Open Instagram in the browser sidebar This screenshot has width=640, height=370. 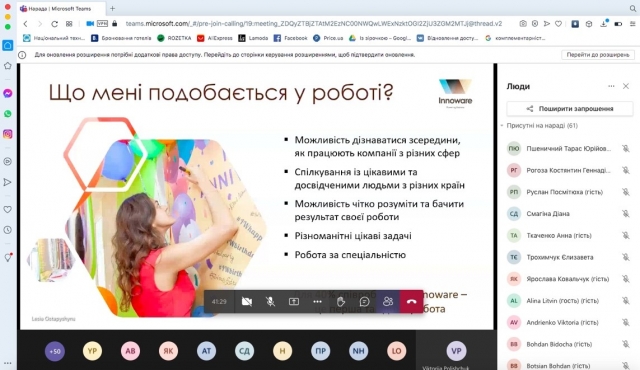coord(8,134)
